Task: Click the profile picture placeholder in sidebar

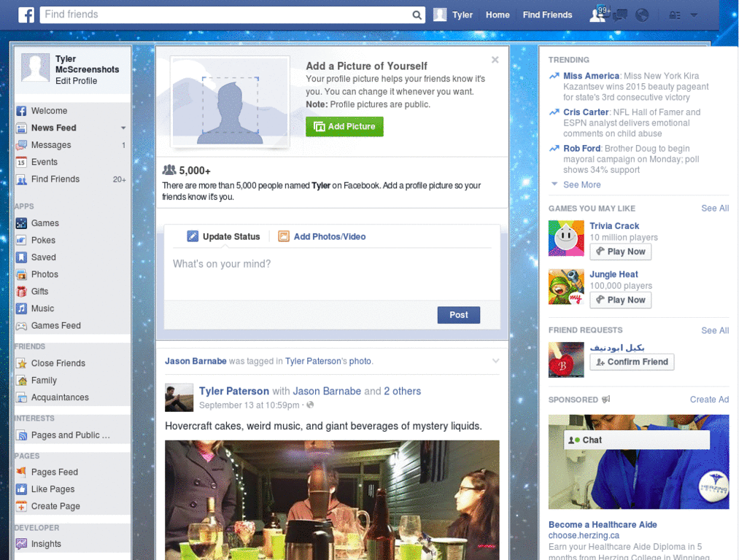Action: point(35,68)
